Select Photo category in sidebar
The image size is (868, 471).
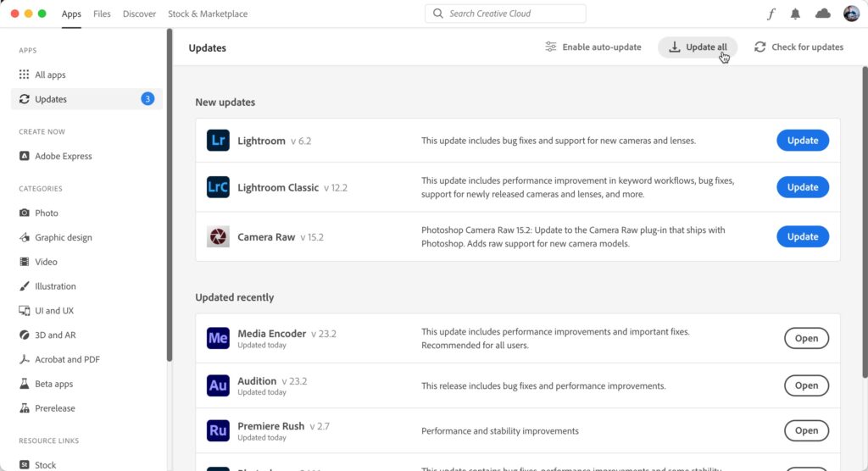[x=47, y=213]
